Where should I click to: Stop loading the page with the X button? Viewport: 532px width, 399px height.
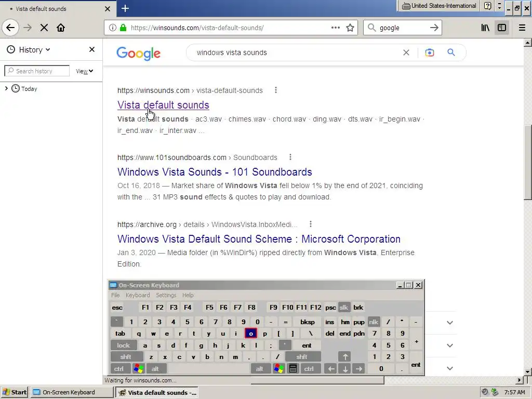pos(44,28)
